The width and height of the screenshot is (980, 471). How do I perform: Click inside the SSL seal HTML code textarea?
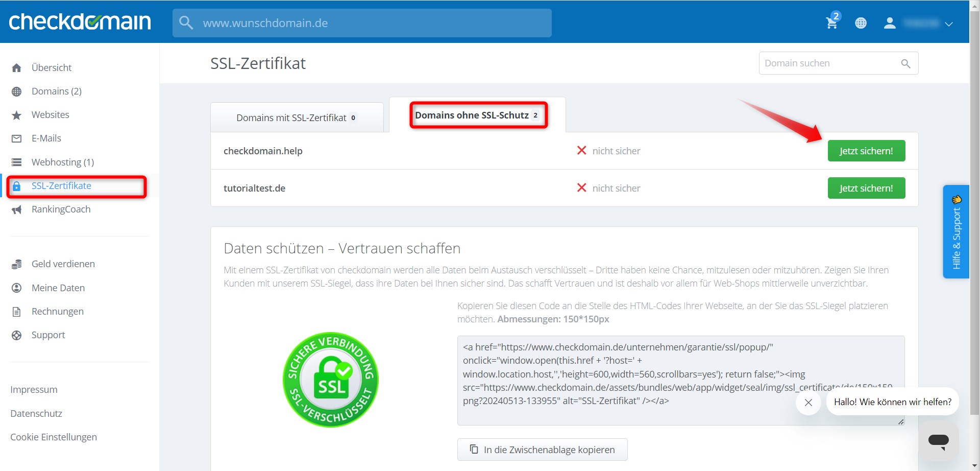[x=681, y=381]
